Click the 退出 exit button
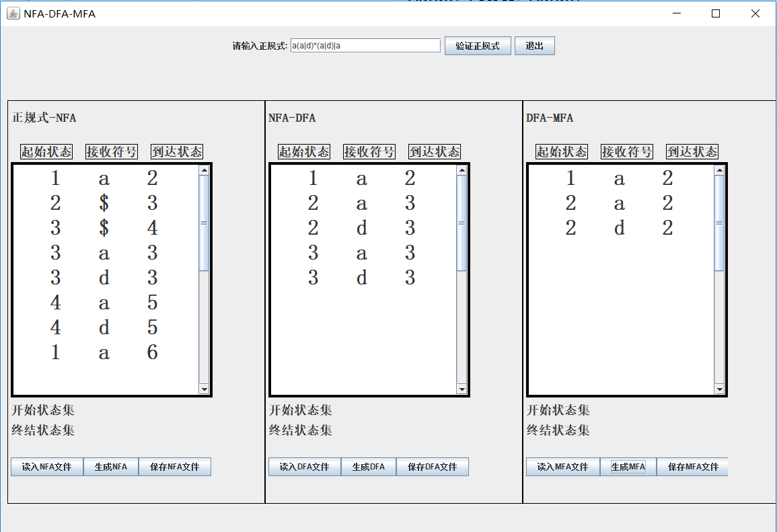777x532 pixels. pyautogui.click(x=534, y=45)
